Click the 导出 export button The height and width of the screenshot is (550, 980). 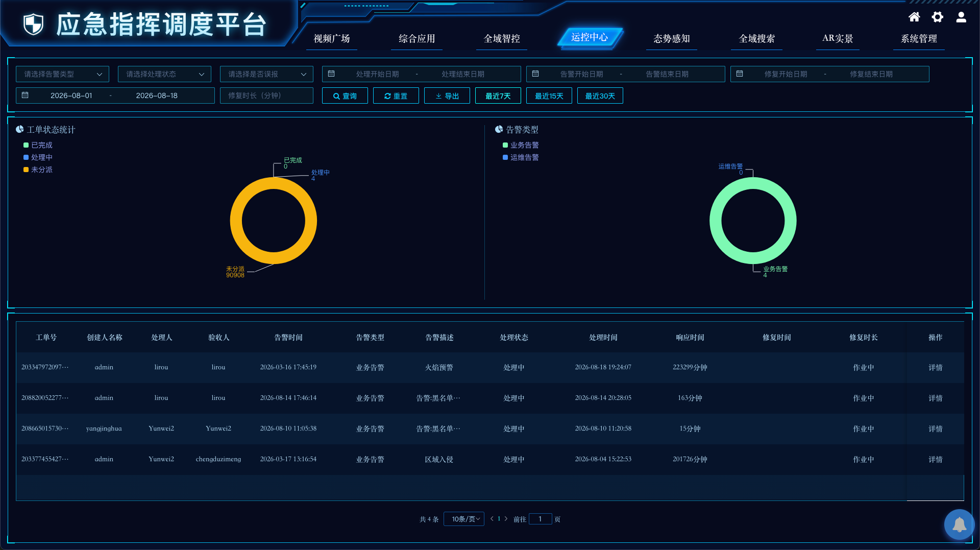click(447, 95)
